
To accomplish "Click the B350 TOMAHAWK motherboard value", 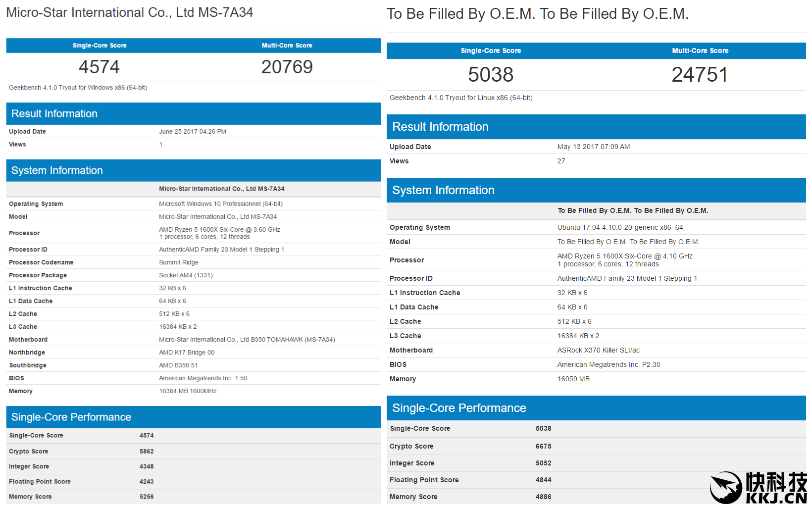I will click(x=247, y=340).
